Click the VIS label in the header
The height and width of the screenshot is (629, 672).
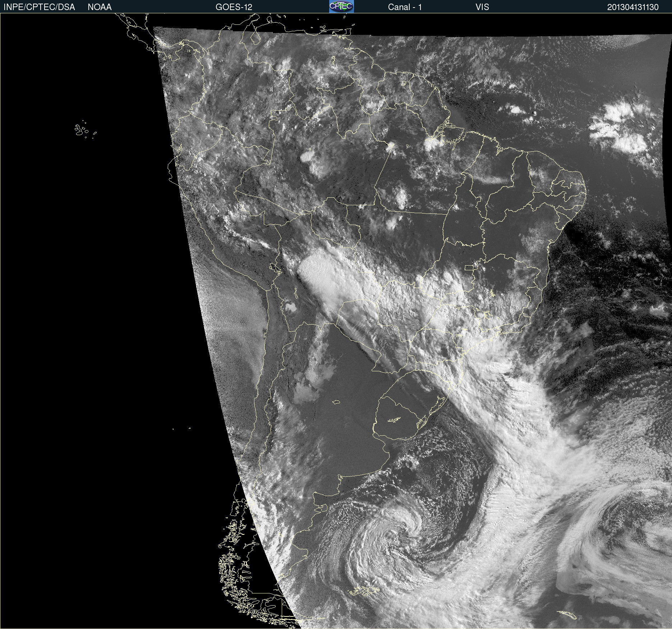point(482,7)
